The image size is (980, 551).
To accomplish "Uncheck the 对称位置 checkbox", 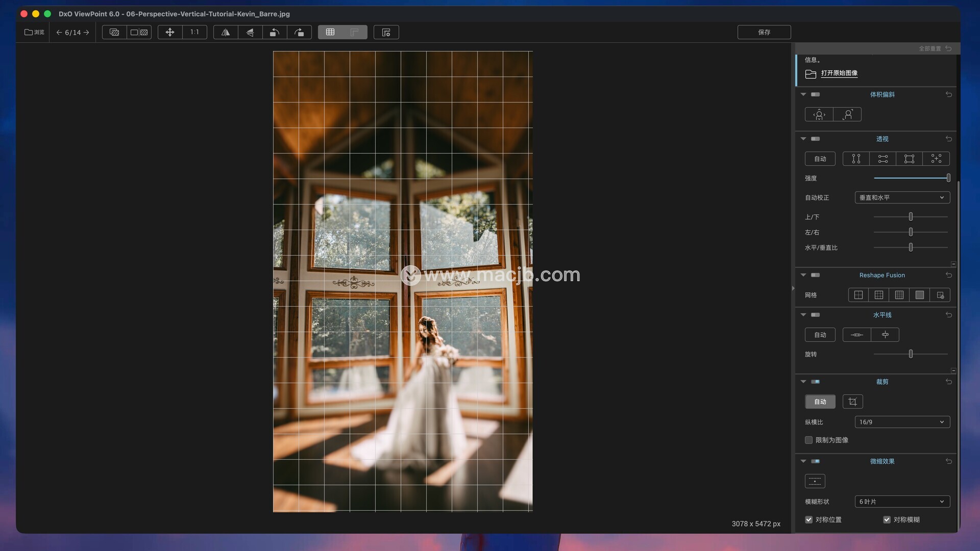I will tap(809, 519).
